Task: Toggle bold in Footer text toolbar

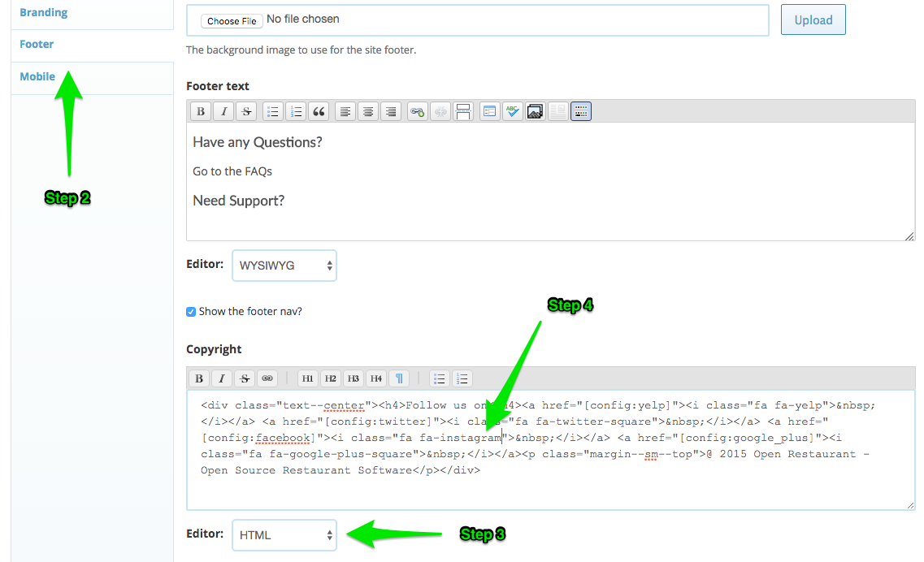Action: pos(201,111)
